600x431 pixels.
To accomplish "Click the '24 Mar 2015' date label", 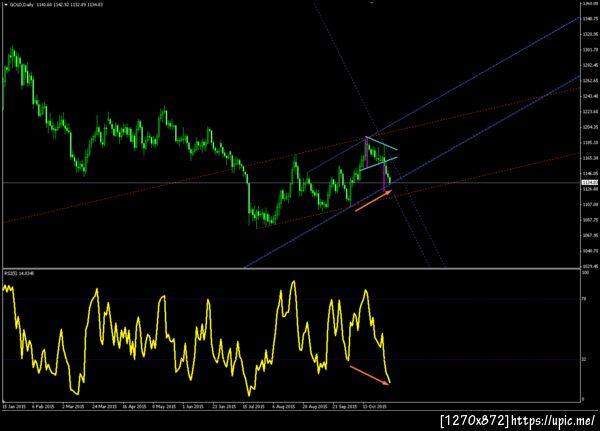I will (104, 407).
